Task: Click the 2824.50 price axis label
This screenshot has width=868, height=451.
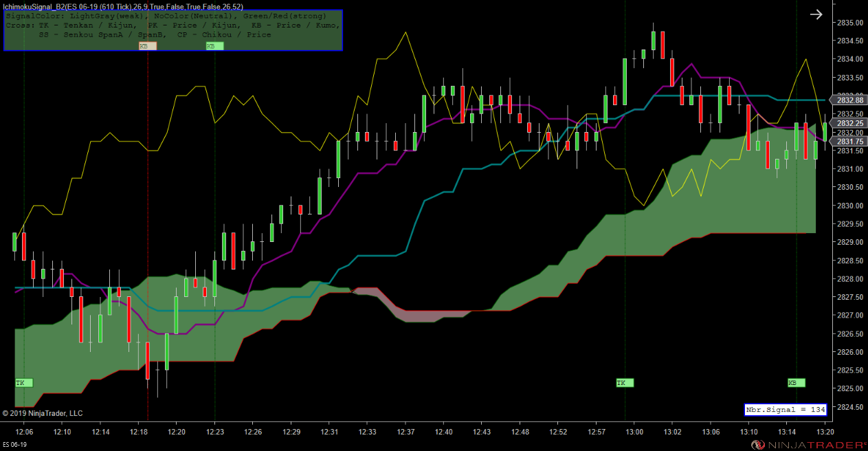Action: (x=851, y=407)
